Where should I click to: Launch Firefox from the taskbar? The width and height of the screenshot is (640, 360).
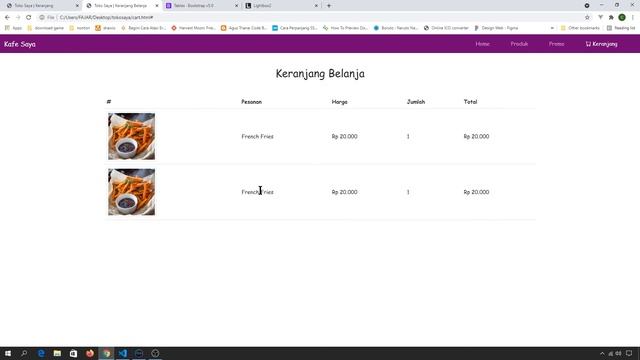tap(90, 353)
